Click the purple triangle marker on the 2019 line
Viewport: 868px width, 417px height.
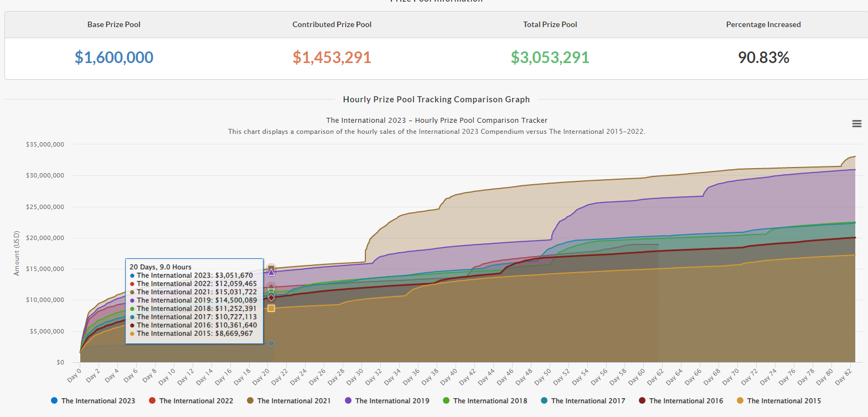point(271,272)
